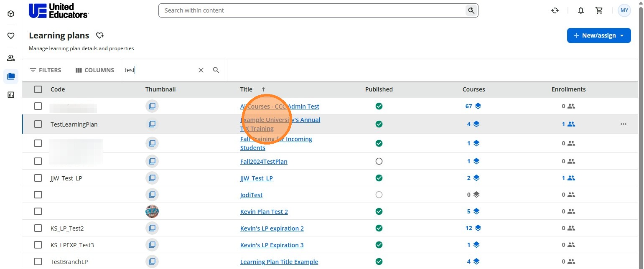Open All Courses - CCC Admin Test link
The image size is (644, 269).
pos(280,106)
